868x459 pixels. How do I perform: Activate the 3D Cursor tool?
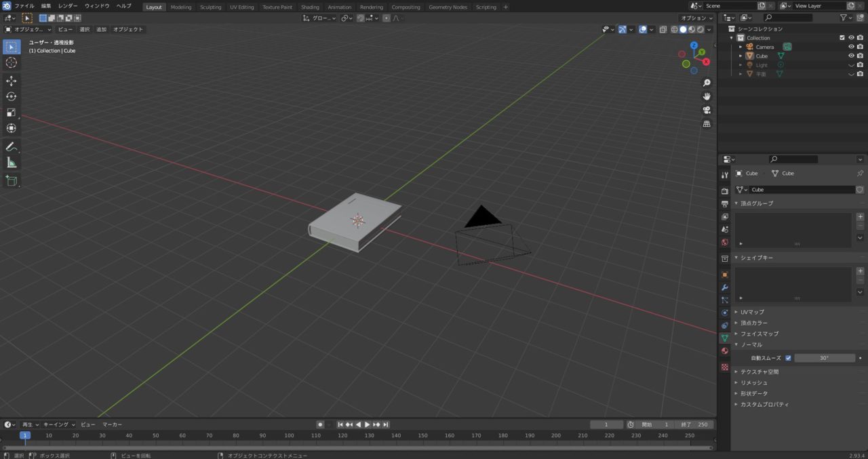coord(12,62)
